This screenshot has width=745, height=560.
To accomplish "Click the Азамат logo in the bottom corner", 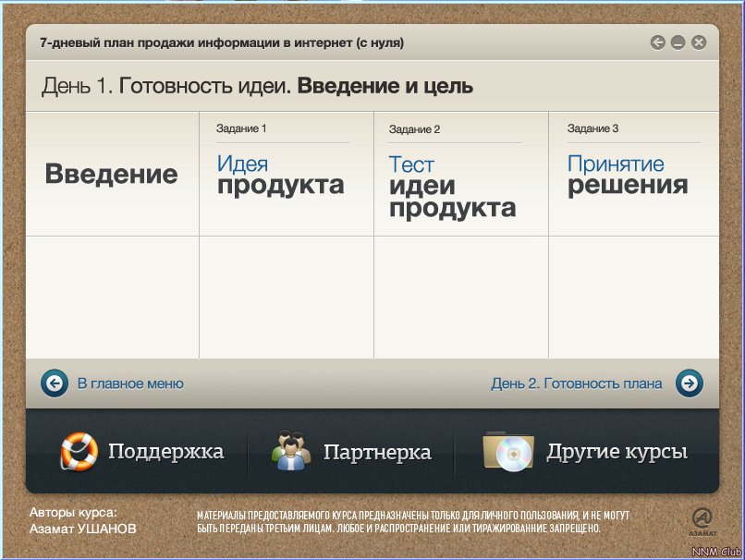I will 702,521.
